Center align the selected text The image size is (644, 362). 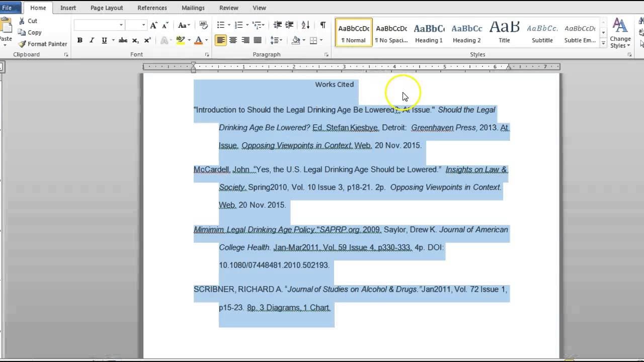[233, 40]
